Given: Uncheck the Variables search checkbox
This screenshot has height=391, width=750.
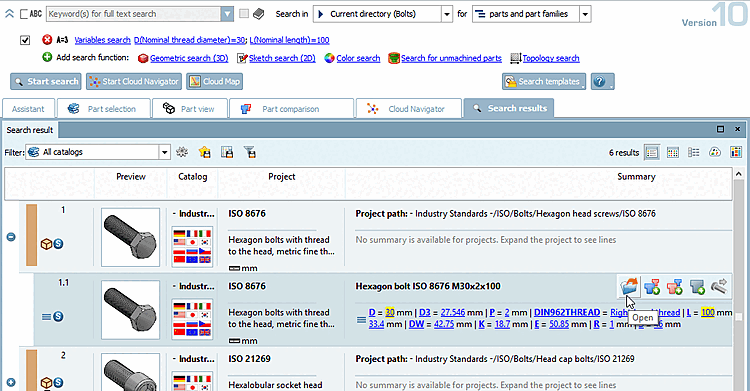Looking at the screenshot, I should pos(25,40).
